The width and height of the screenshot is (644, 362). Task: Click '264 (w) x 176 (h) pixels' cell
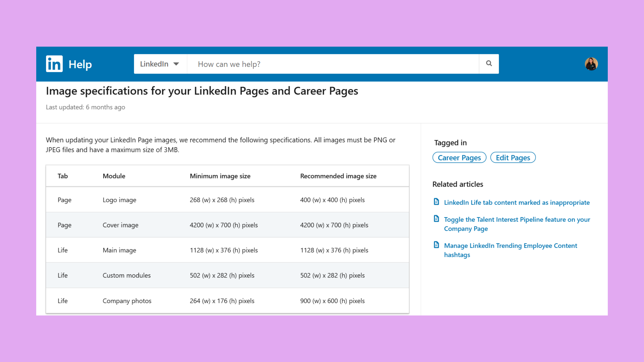[x=222, y=301]
